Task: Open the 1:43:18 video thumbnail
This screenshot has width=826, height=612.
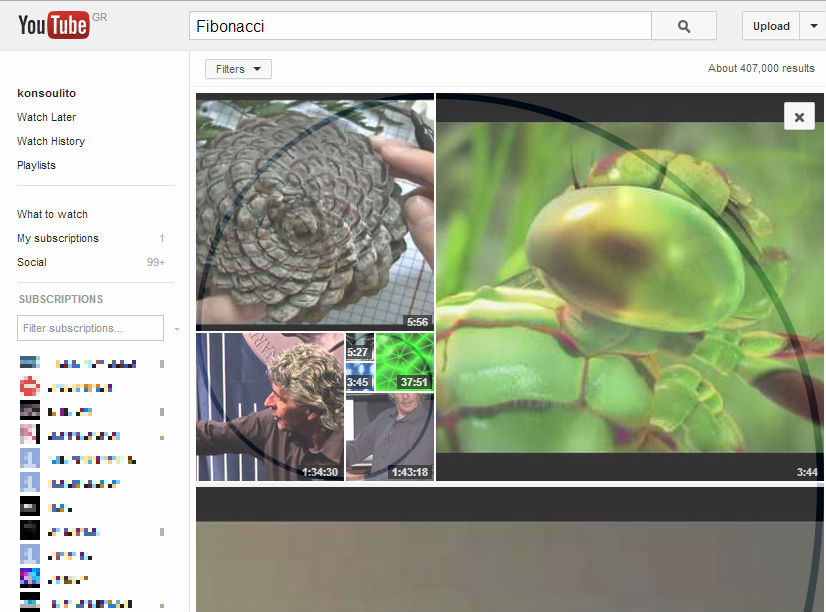Action: [390, 437]
